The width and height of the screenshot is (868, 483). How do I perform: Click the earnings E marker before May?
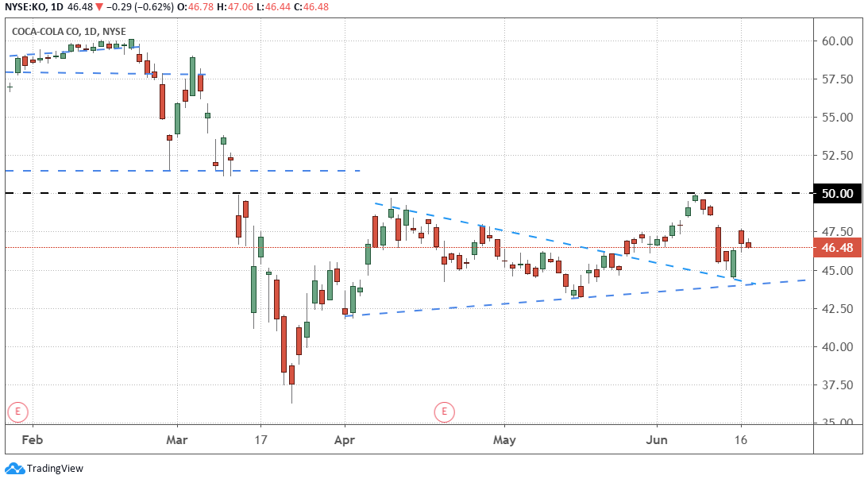(x=443, y=412)
